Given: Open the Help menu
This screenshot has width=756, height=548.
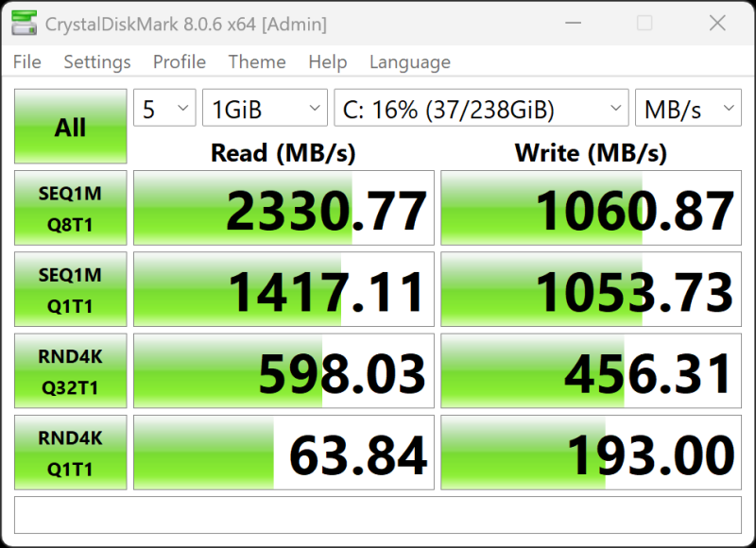Looking at the screenshot, I should (328, 62).
